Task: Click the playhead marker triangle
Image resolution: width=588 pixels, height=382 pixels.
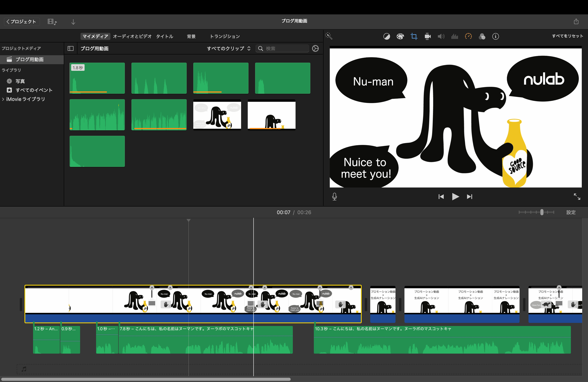Action: click(x=188, y=220)
